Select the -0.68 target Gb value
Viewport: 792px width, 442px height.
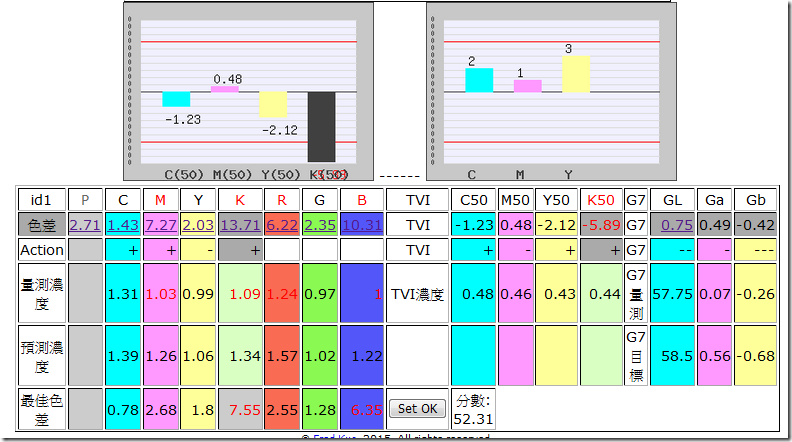(756, 356)
